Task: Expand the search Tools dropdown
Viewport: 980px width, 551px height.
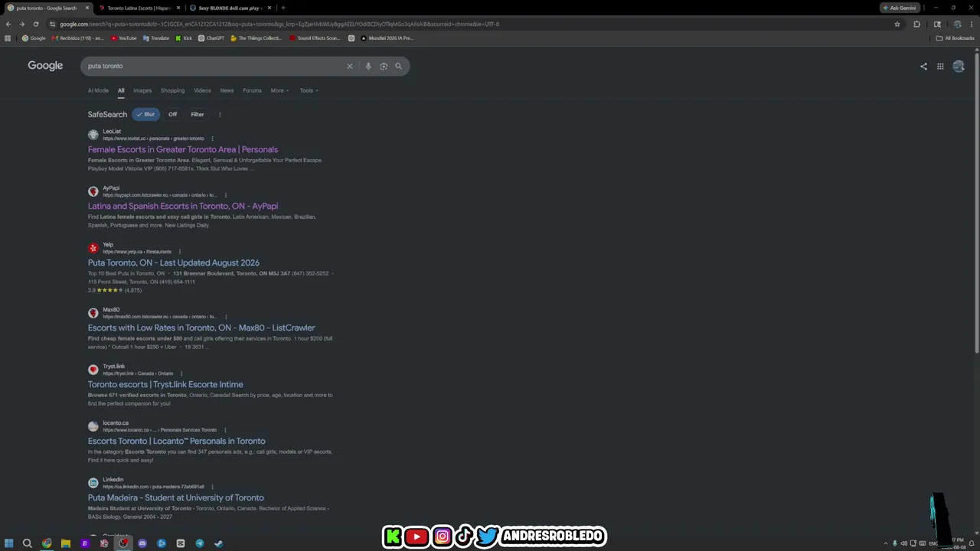Action: pyautogui.click(x=309, y=90)
